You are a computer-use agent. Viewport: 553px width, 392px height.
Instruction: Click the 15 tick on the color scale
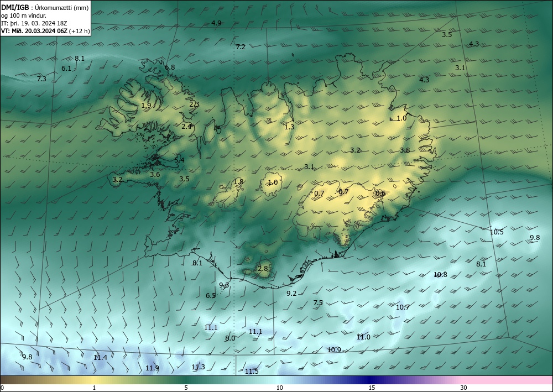(372, 388)
